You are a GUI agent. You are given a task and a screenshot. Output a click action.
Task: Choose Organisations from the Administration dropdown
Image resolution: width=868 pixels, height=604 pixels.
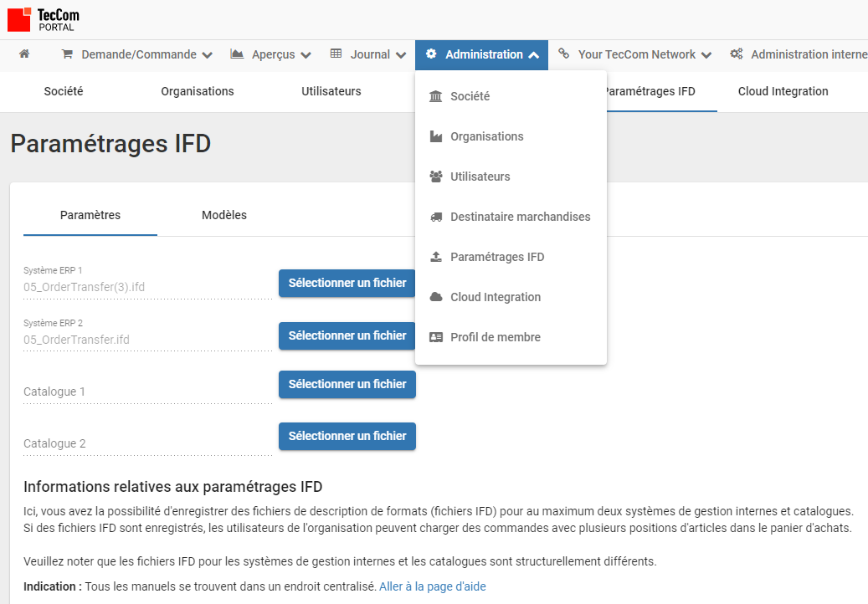coord(511,136)
